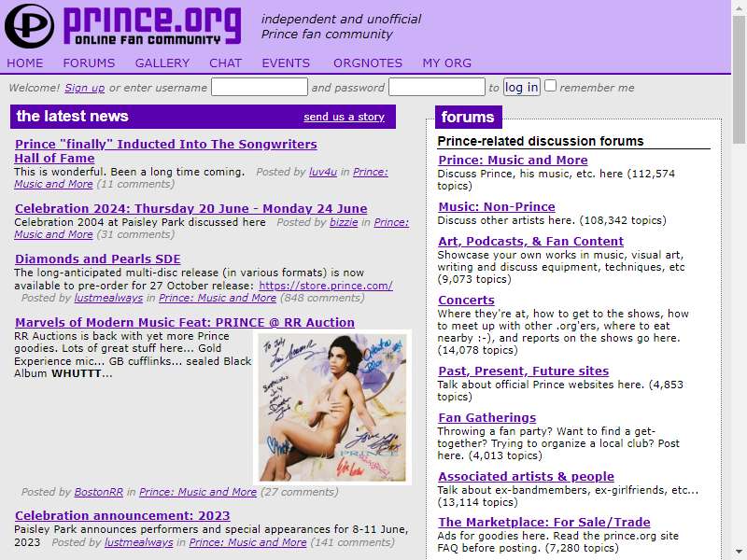Viewport: 747px width, 560px height.
Task: Click the forums section header
Action: (469, 118)
